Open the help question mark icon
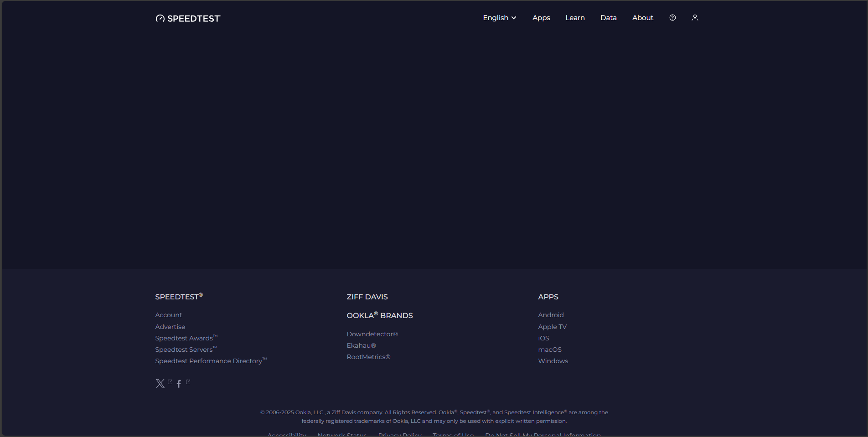The width and height of the screenshot is (868, 437). (x=672, y=18)
